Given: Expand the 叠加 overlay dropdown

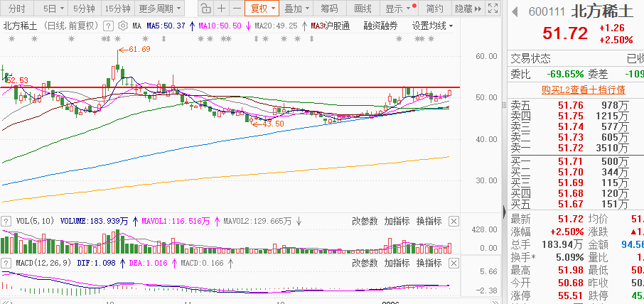Looking at the screenshot, I should pyautogui.click(x=297, y=9).
